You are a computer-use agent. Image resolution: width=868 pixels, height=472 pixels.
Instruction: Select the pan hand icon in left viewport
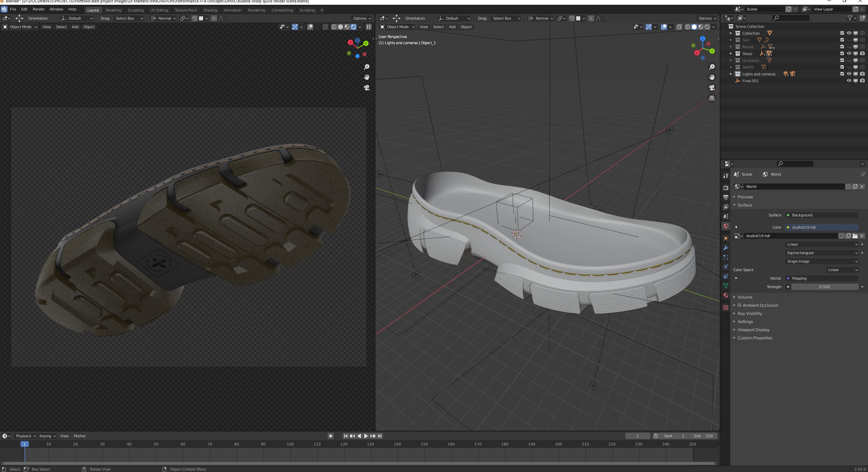[367, 77]
